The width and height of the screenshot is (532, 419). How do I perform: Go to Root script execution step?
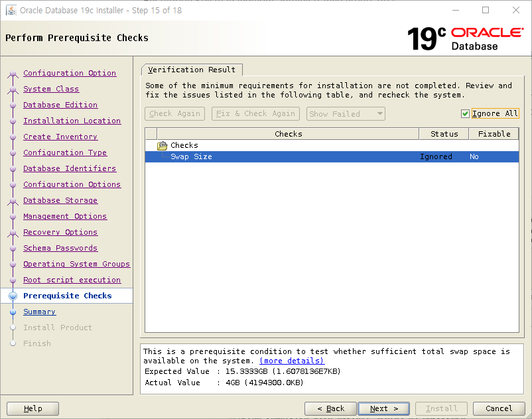coord(72,280)
